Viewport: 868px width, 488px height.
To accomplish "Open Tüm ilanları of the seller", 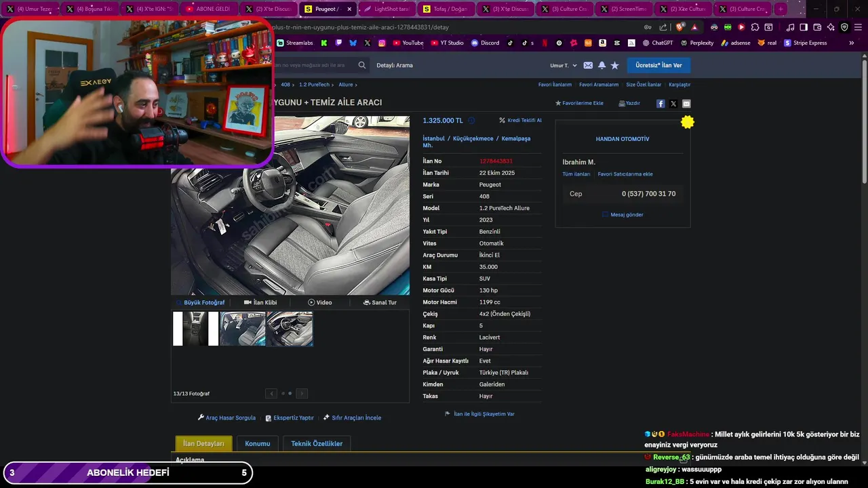I will [576, 174].
